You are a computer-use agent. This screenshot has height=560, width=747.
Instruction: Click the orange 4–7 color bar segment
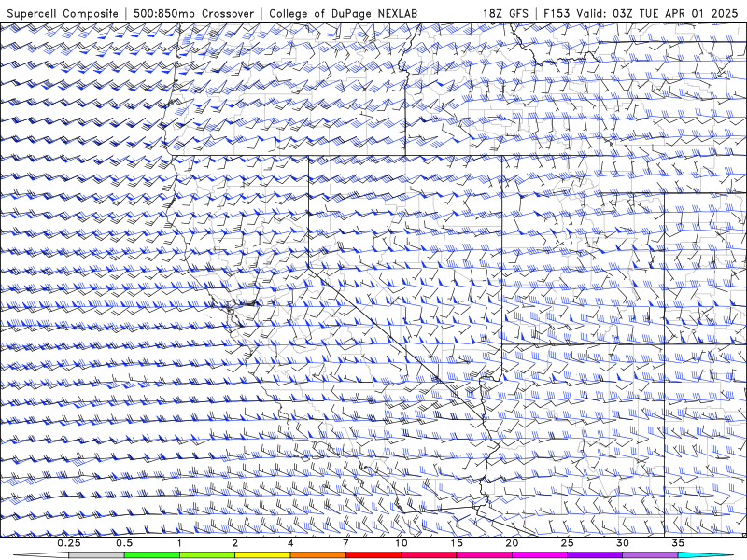317,555
